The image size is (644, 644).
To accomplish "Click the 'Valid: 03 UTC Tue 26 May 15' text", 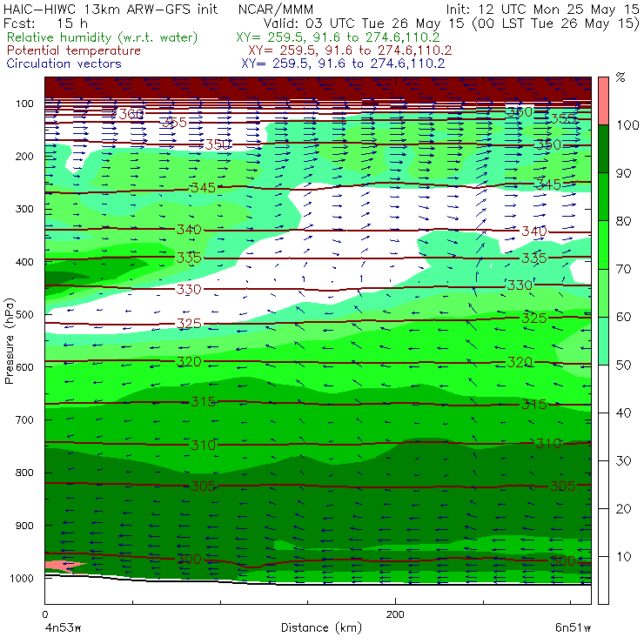I will (x=365, y=23).
